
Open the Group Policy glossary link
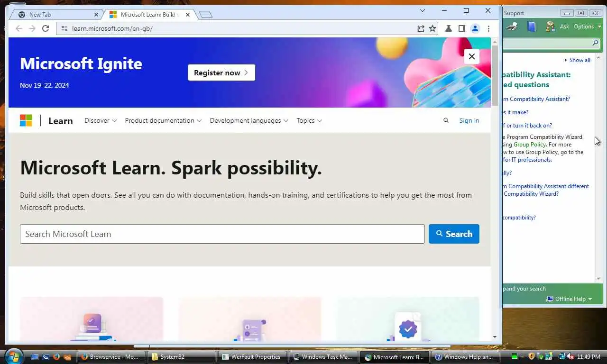coord(530,145)
